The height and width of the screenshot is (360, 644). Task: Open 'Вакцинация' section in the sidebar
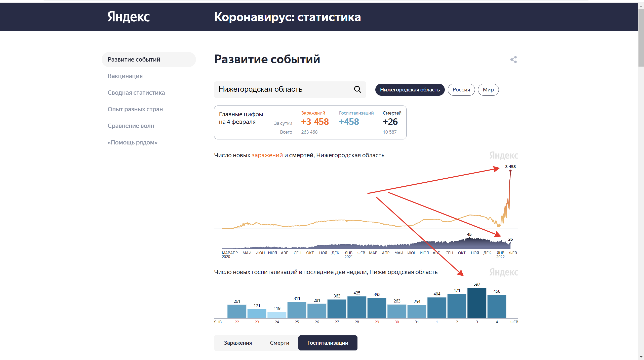pos(125,76)
